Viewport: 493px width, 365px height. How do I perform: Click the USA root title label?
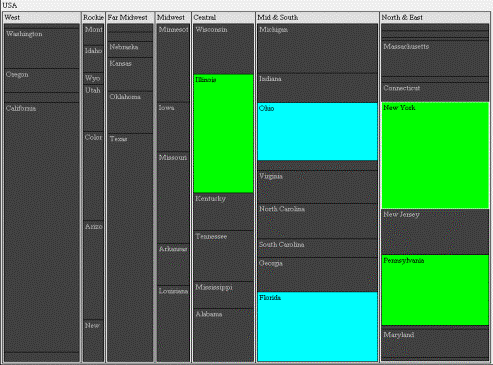coord(10,5)
